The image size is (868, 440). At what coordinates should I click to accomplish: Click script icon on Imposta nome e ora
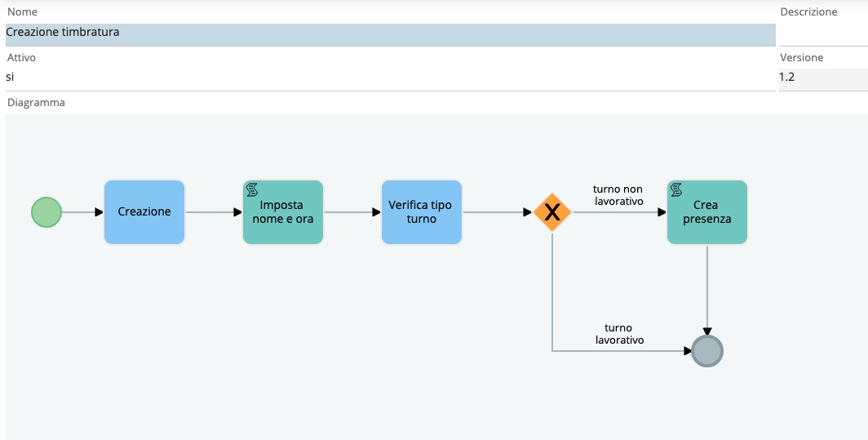coord(252,190)
